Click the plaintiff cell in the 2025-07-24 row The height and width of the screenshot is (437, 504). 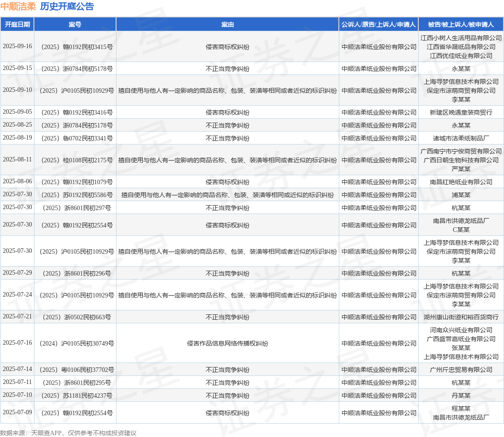[379, 295]
